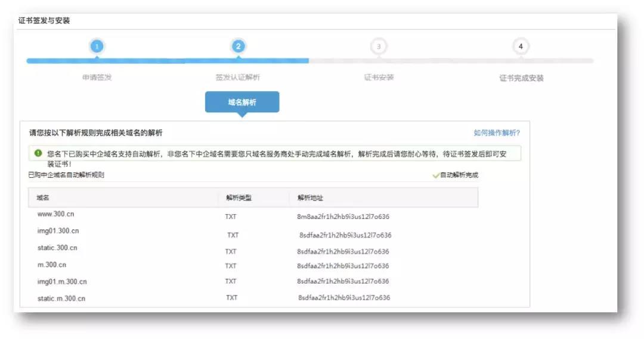The image size is (644, 339).
Task: Select the img01.m.300.cn domain entry
Action: tap(62, 282)
